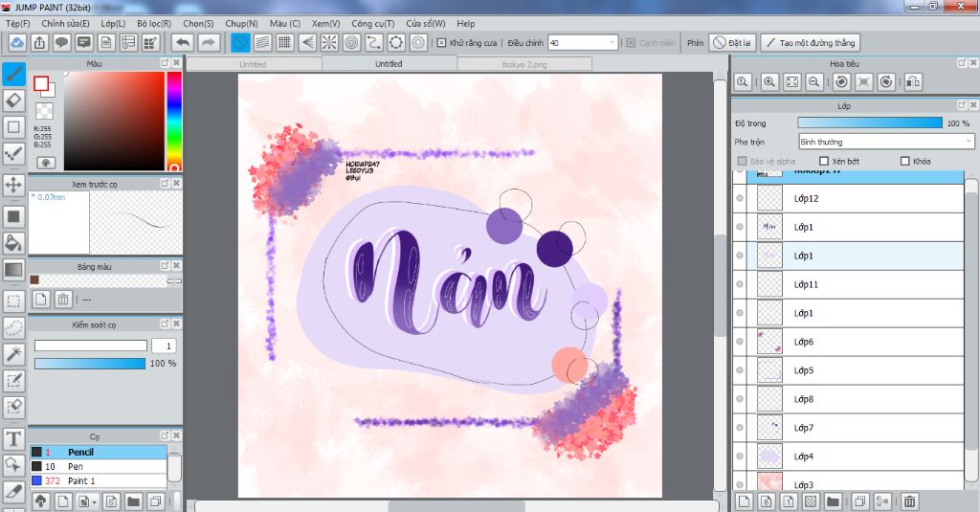Open Cửa sổ(W) window menu
Image resolution: width=980 pixels, height=512 pixels.
click(x=426, y=23)
